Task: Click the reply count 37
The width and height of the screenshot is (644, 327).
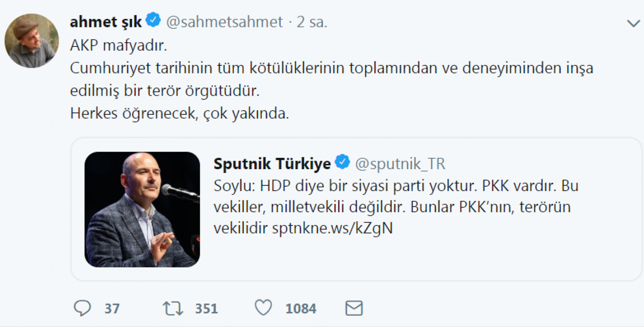Action: click(112, 309)
